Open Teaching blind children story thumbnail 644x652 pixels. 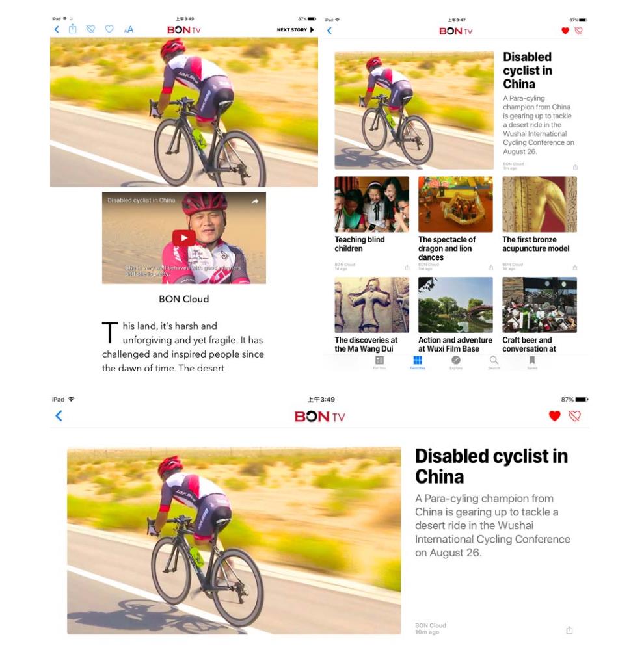click(x=372, y=204)
